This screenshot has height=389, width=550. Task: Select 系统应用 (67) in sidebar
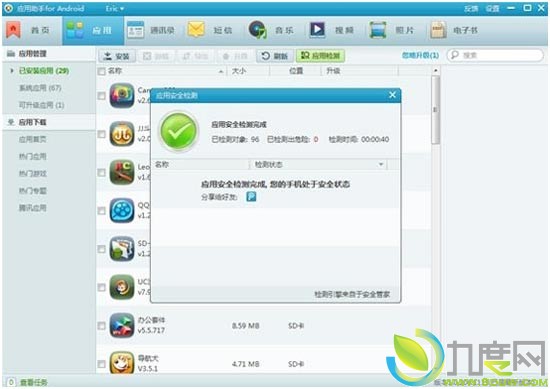pyautogui.click(x=40, y=88)
